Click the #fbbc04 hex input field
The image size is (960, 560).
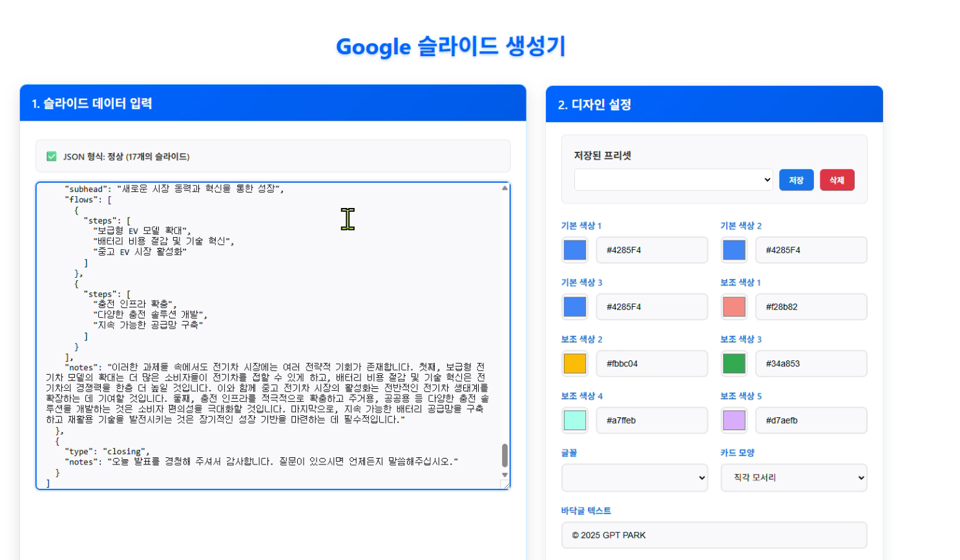click(x=652, y=364)
